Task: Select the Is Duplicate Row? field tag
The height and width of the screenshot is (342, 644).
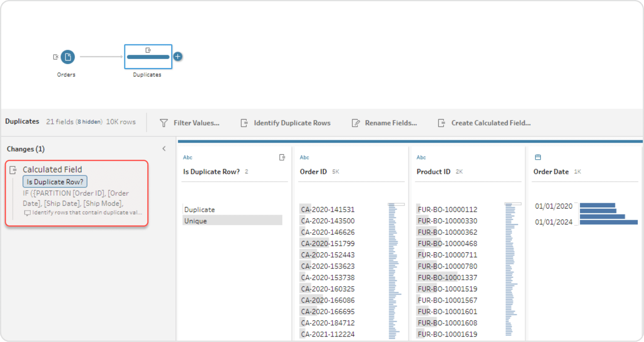Action: [x=55, y=182]
